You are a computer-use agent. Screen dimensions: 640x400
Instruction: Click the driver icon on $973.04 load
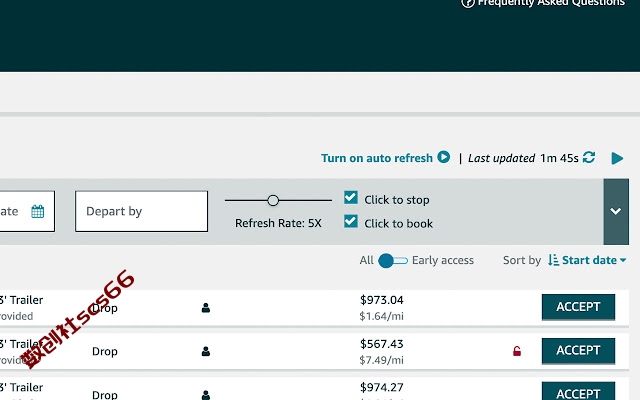[x=206, y=308]
